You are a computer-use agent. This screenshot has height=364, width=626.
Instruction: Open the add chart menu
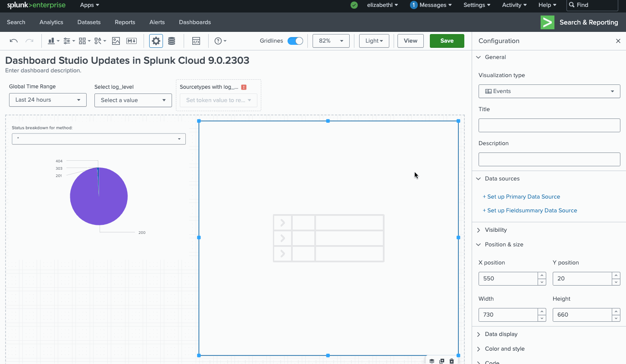[x=53, y=41]
